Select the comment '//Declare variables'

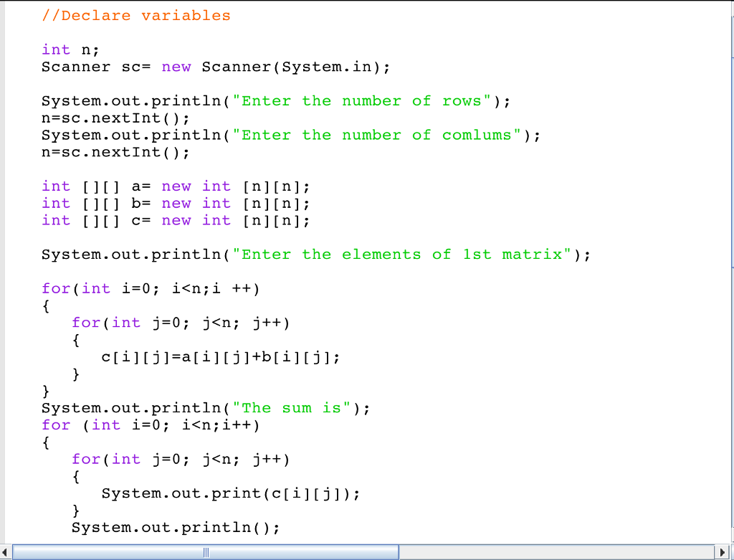136,15
